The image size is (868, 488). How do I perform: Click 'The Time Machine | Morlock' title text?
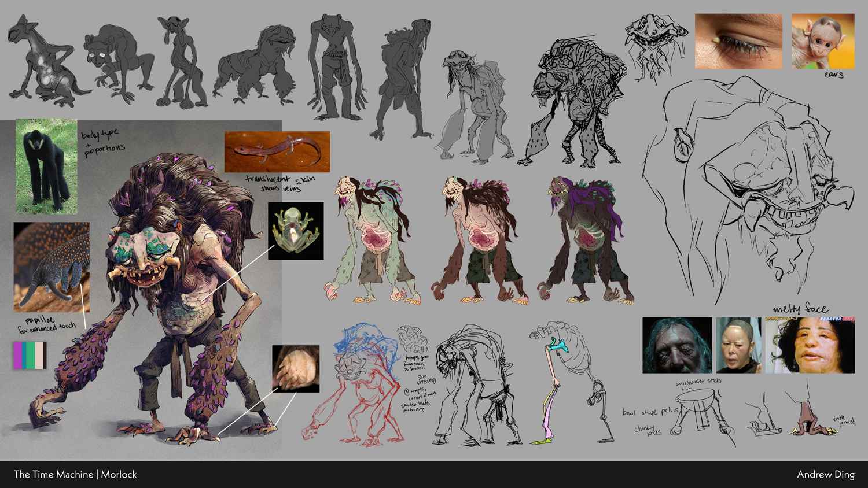tap(75, 475)
